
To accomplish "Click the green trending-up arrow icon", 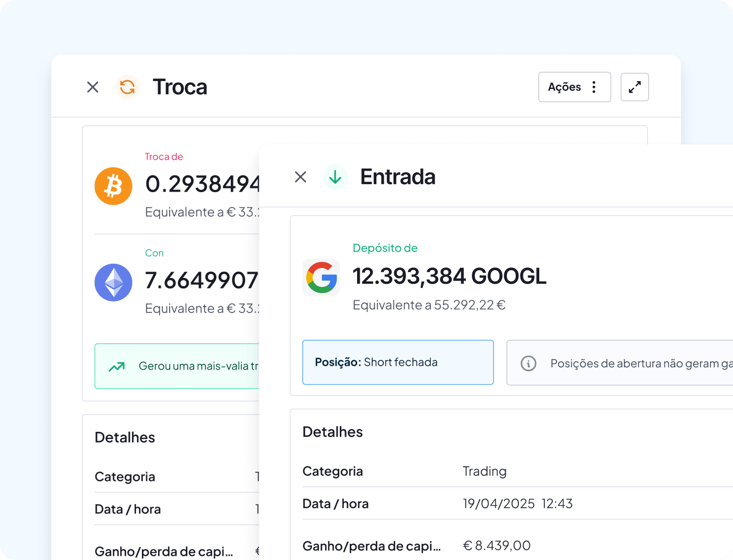I will pos(117,366).
